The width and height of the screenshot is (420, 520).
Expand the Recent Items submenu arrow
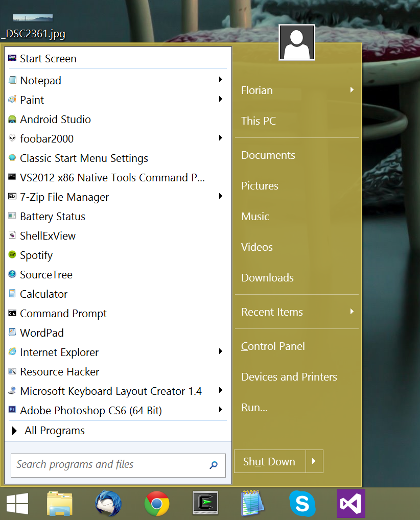coord(352,312)
